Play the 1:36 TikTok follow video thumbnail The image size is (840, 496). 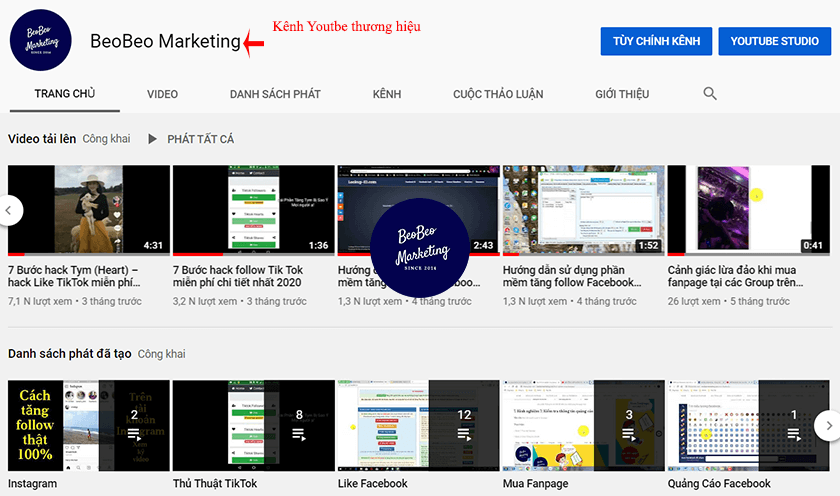253,209
